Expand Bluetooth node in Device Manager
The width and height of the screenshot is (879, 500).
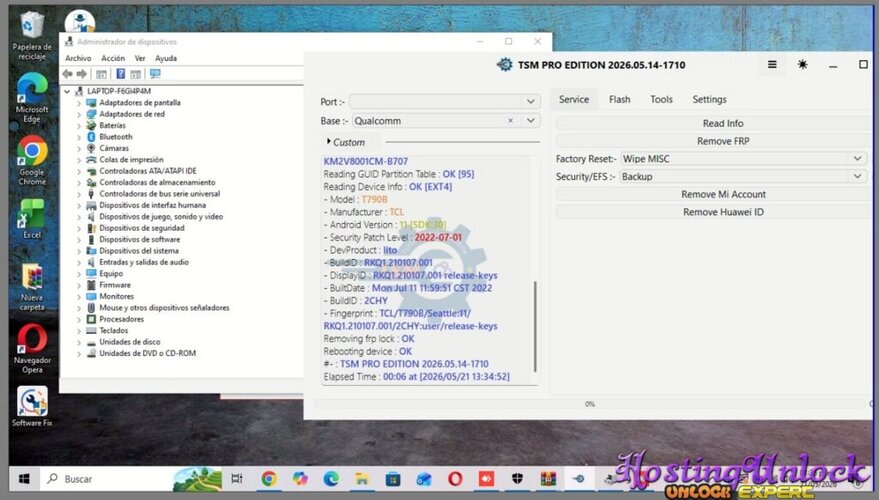click(78, 137)
